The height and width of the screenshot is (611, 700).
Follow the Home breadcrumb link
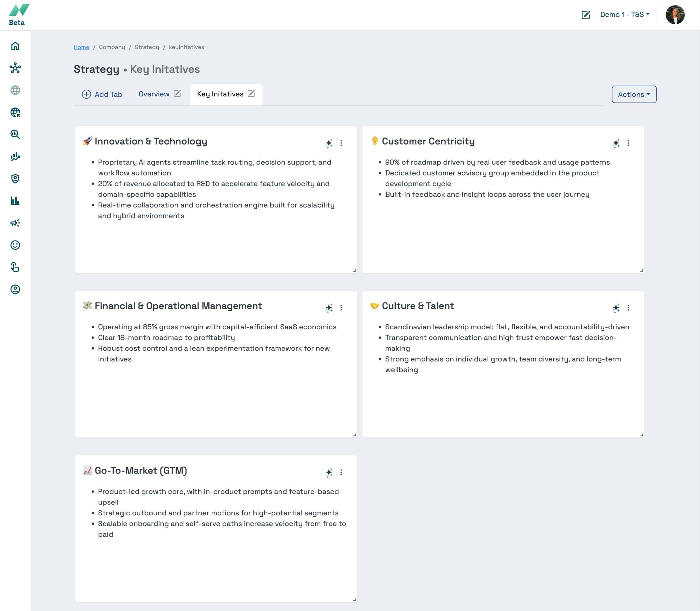click(81, 47)
